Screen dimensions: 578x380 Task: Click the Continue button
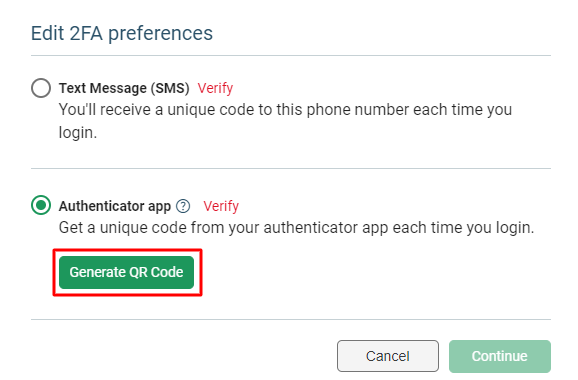pos(500,356)
